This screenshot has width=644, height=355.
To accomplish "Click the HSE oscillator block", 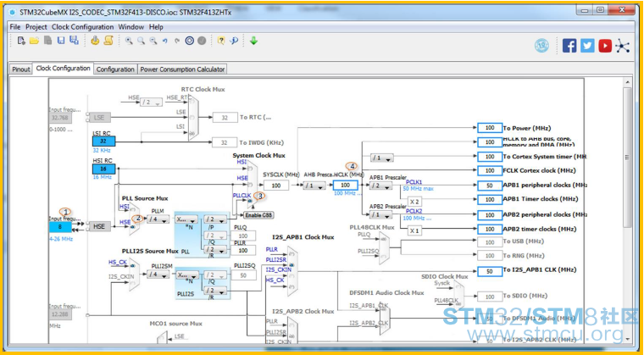I will click(x=99, y=226).
